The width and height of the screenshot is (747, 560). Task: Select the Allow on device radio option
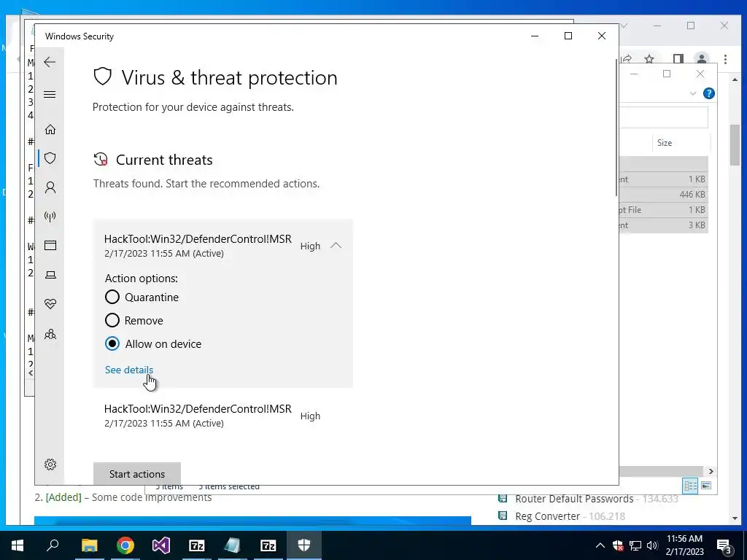pos(112,343)
